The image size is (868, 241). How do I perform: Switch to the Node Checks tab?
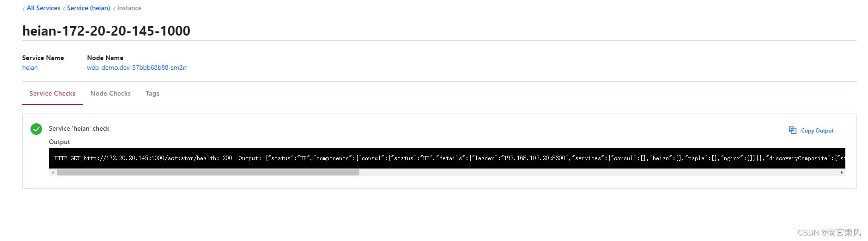pyautogui.click(x=110, y=94)
